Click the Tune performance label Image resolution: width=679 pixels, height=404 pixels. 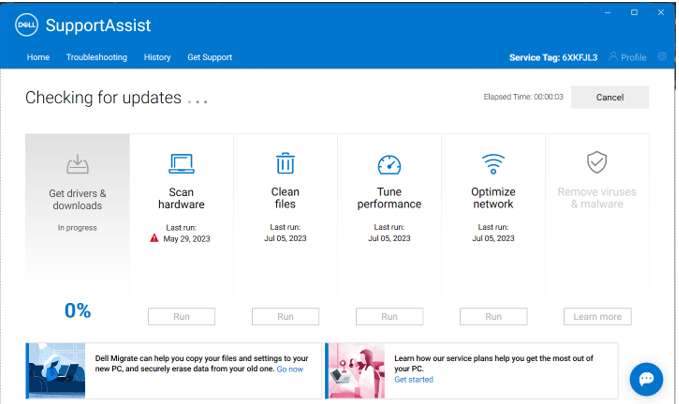click(389, 198)
